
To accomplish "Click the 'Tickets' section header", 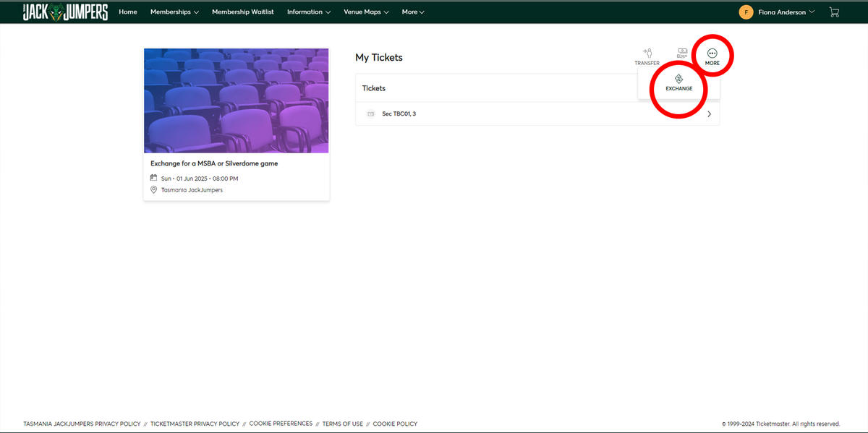I will pyautogui.click(x=374, y=88).
